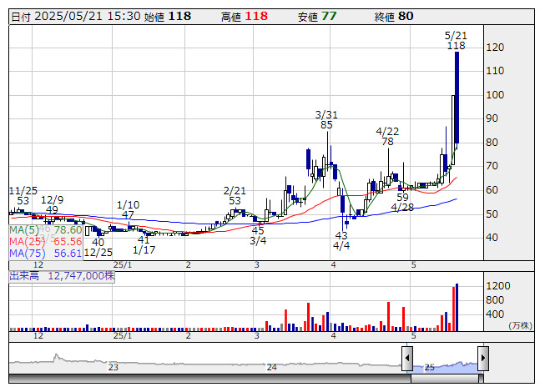545x392 pixels.
Task: Click the 高値 118 high price
Action: click(x=245, y=17)
